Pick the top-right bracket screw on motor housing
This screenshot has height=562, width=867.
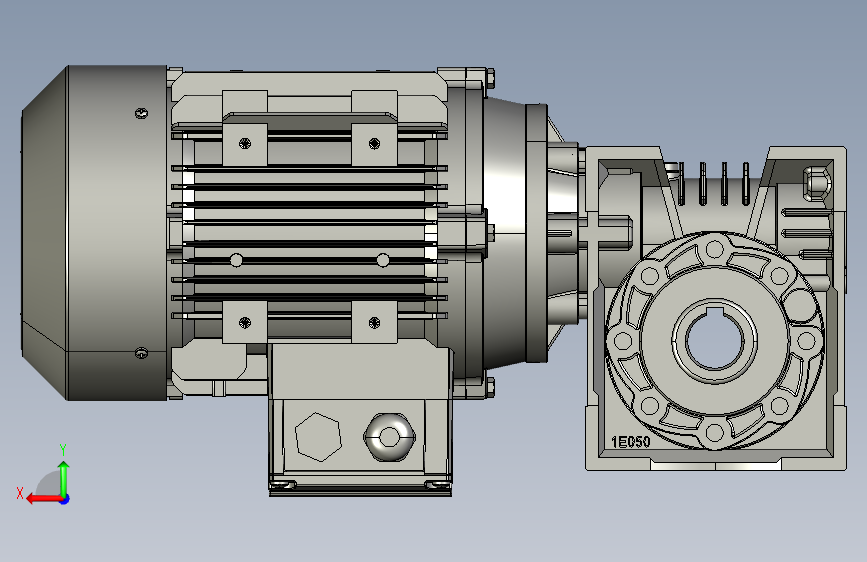tap(374, 144)
